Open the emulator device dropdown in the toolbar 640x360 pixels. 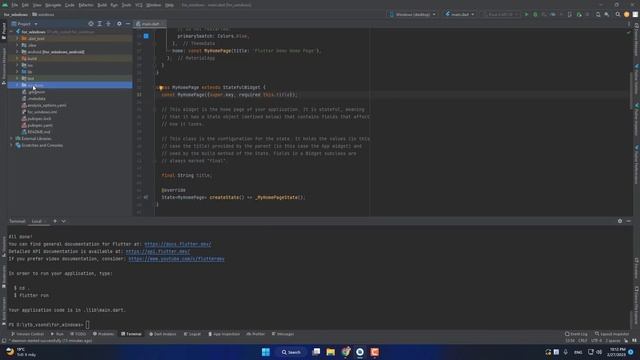tap(501, 14)
